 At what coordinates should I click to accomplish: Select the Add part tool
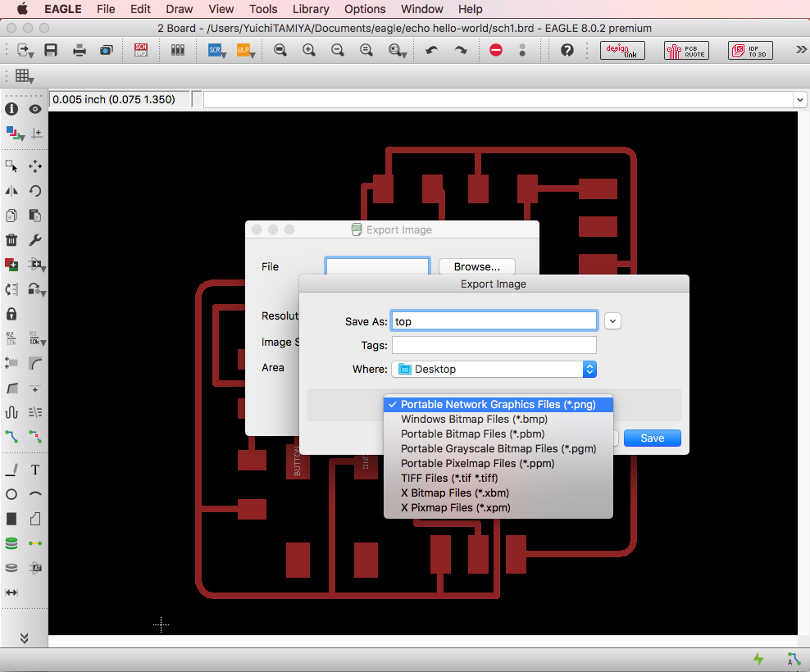pos(11,265)
